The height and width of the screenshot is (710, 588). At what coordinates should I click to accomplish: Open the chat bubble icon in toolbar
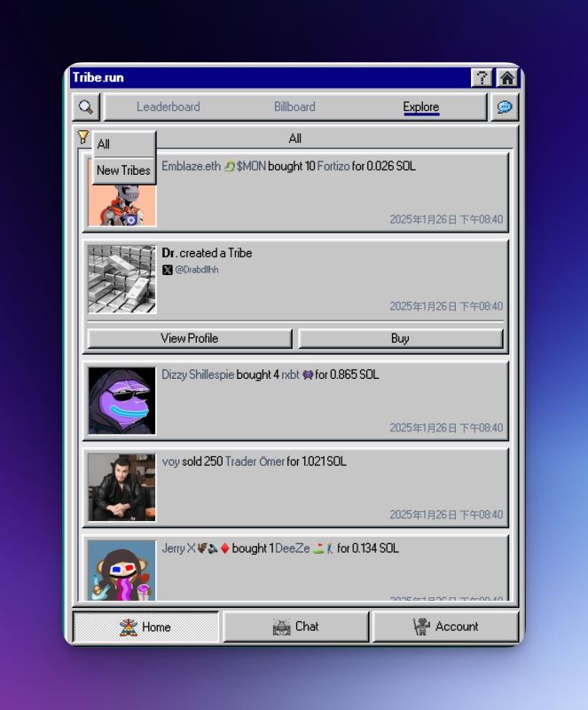(505, 106)
